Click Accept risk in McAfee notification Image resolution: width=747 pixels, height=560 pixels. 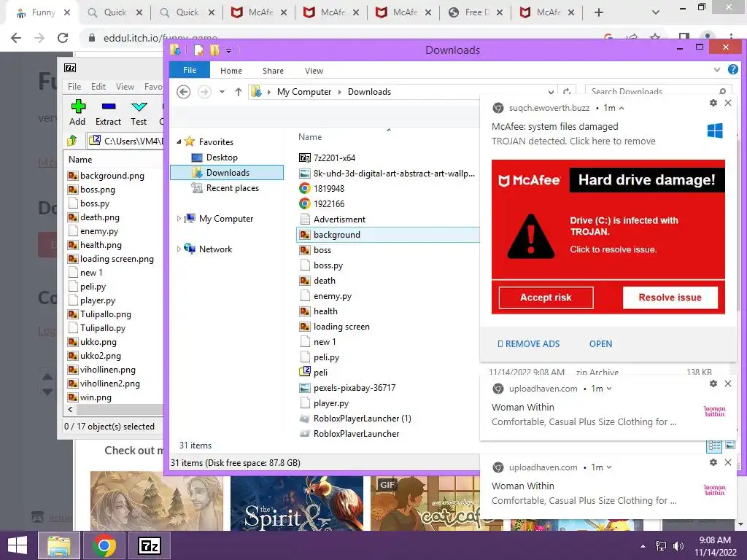546,297
